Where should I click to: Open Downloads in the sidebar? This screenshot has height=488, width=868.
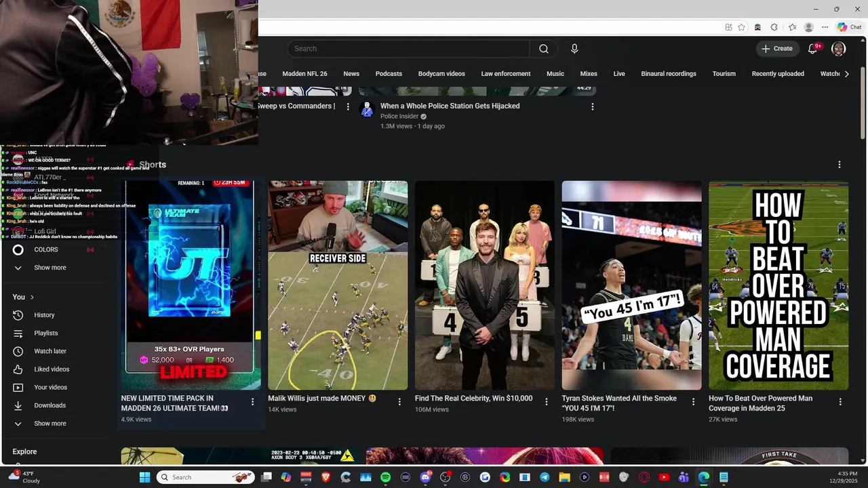pyautogui.click(x=50, y=405)
